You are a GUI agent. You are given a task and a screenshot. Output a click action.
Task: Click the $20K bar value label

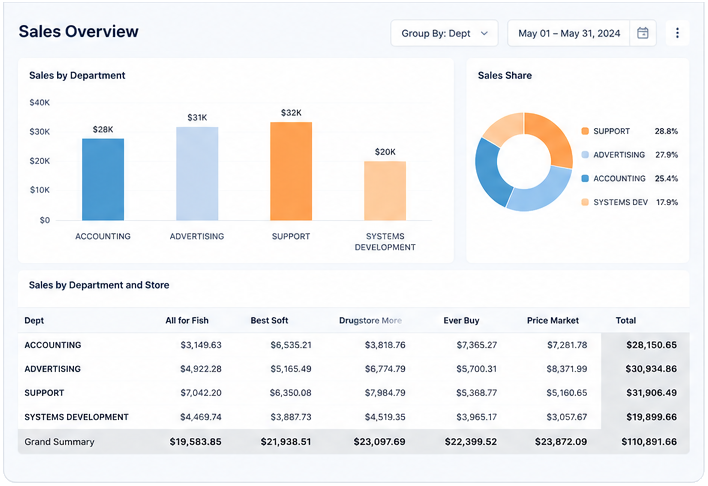[385, 152]
